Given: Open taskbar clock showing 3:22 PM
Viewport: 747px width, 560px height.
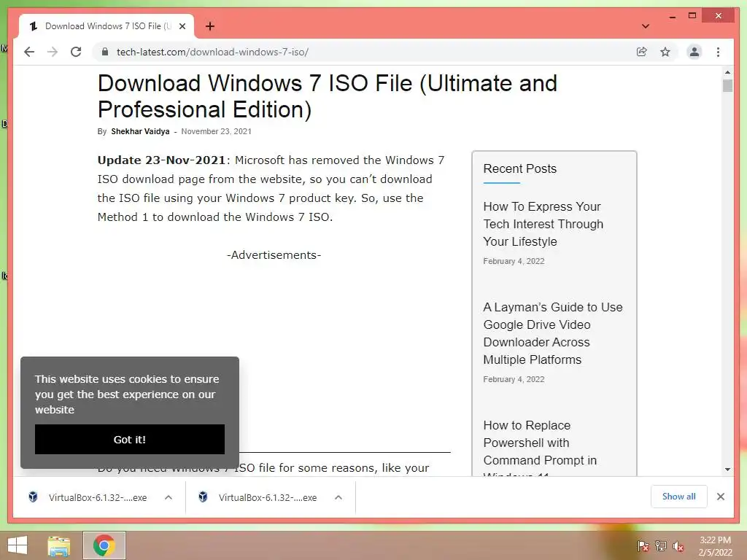Looking at the screenshot, I should (x=715, y=546).
